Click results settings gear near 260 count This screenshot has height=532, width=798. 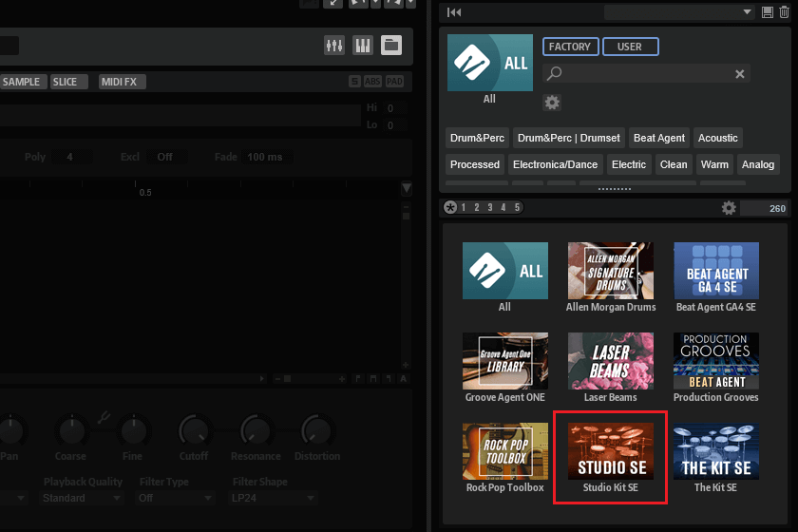pos(729,208)
